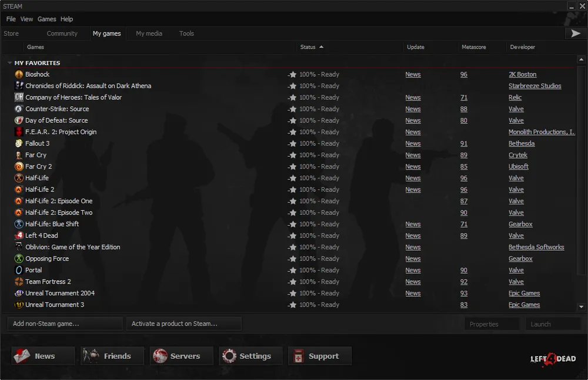Click the Bioshock game icon

pyautogui.click(x=19, y=75)
